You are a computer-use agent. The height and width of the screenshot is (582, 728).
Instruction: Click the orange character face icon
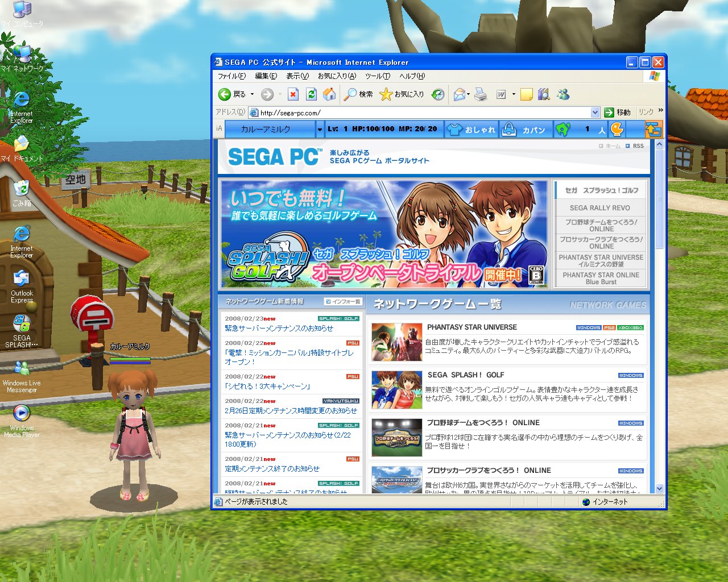tap(617, 130)
